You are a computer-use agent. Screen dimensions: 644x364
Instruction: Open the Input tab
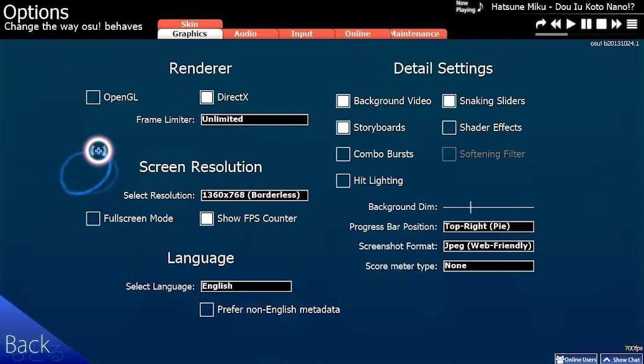[x=302, y=34]
